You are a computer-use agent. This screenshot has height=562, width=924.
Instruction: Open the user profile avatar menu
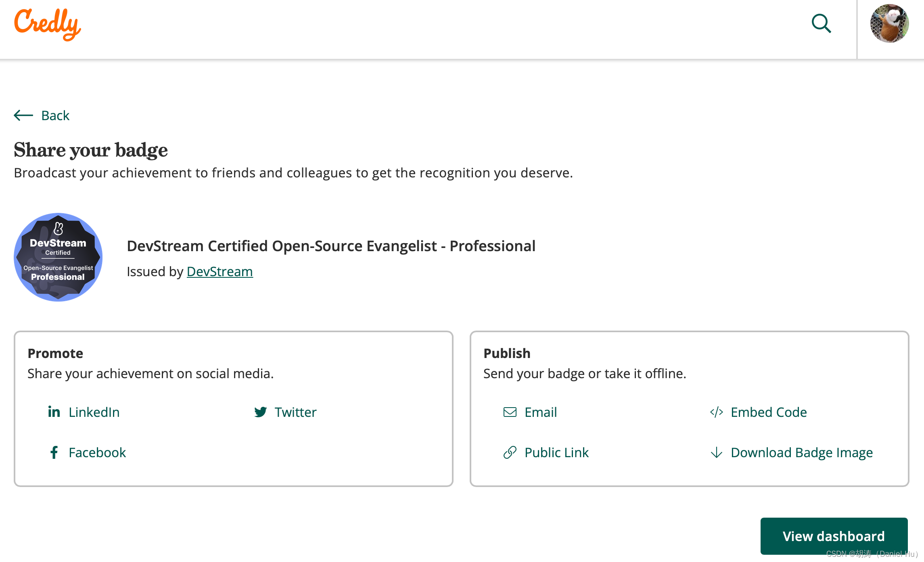tap(889, 23)
